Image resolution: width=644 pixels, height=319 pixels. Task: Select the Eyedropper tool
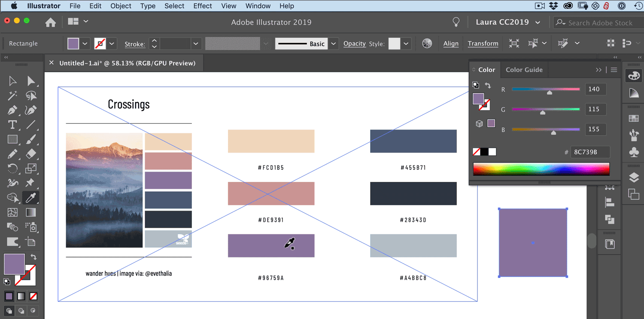30,198
